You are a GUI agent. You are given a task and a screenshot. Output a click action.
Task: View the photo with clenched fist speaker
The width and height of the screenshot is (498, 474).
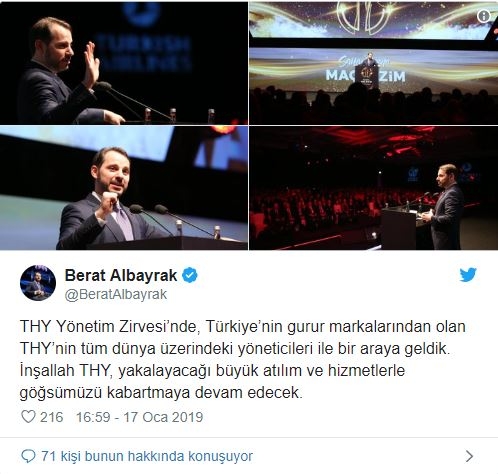pos(124,188)
